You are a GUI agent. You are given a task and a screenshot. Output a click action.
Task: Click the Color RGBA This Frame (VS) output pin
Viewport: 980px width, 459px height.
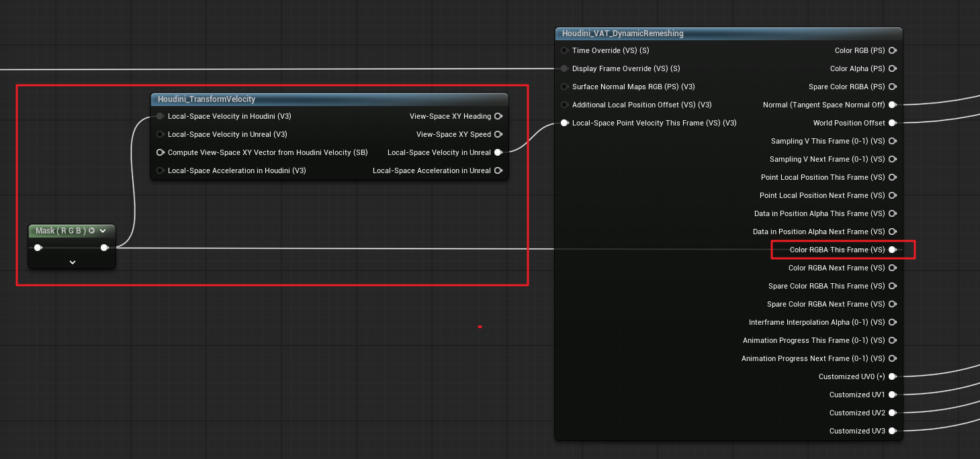coord(892,250)
